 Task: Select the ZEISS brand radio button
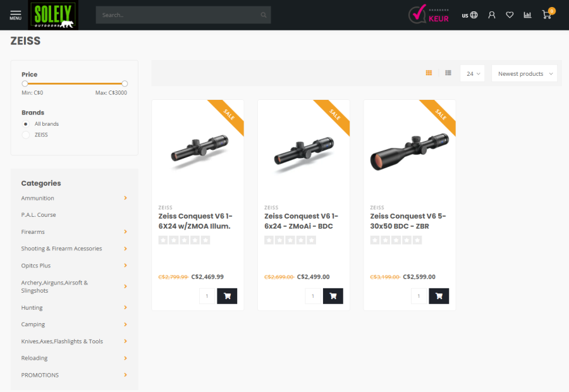tap(25, 135)
